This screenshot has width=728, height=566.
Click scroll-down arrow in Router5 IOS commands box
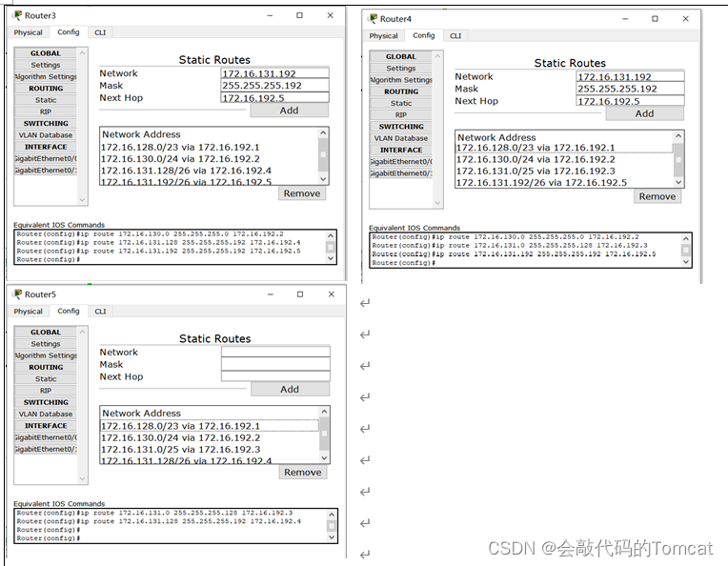(332, 537)
